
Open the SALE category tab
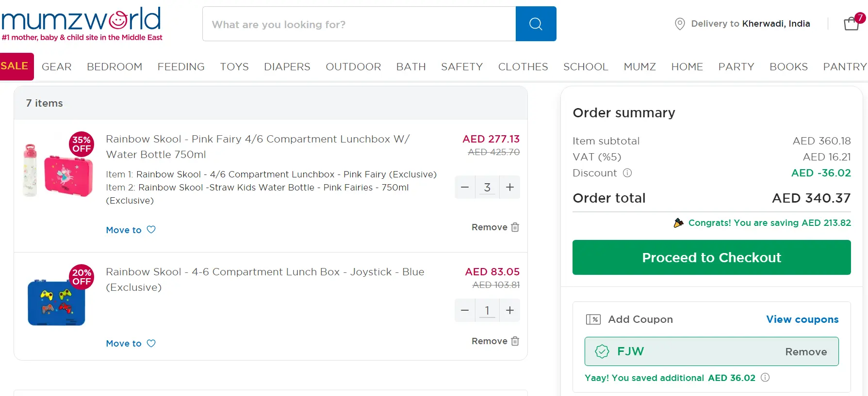[x=15, y=66]
